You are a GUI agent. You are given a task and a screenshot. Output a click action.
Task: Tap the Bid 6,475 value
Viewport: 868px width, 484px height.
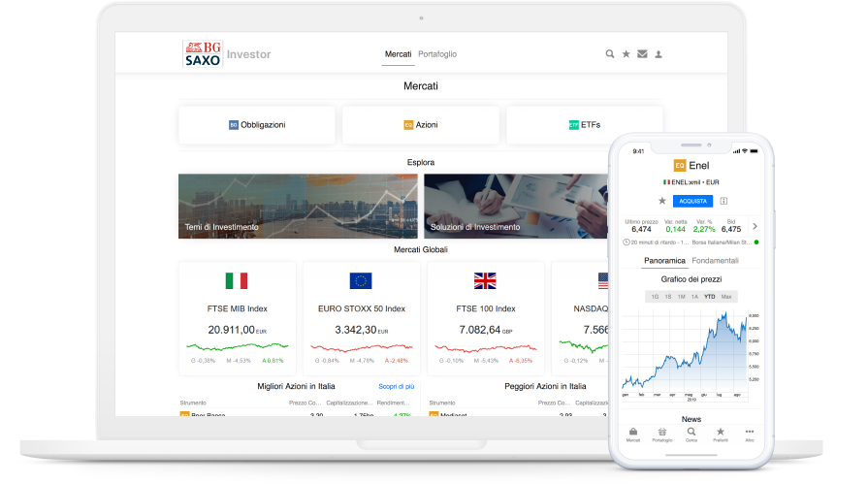tap(730, 229)
